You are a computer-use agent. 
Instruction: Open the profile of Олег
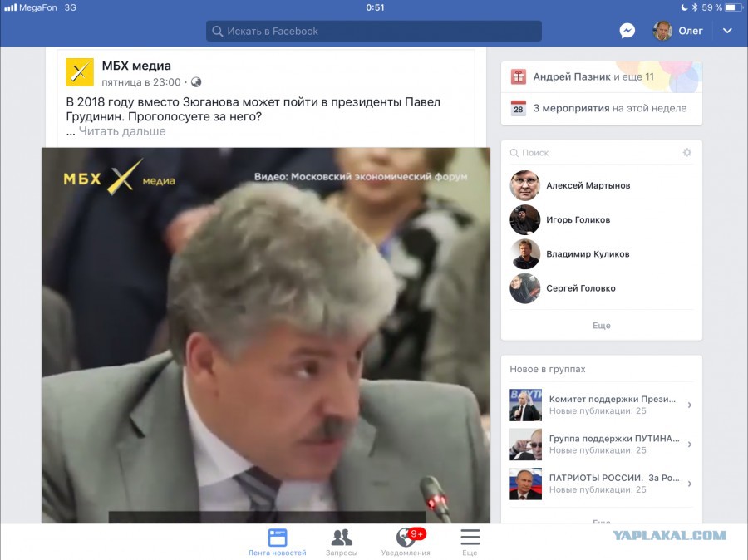678,31
